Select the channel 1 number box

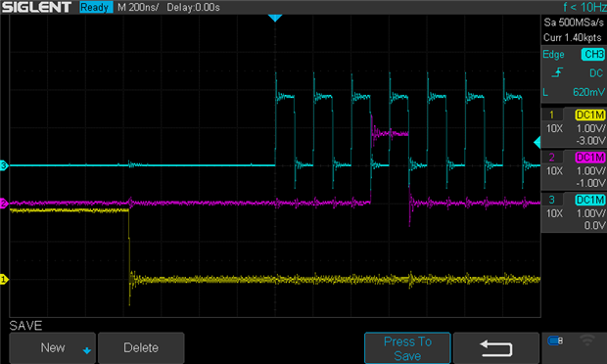551,114
